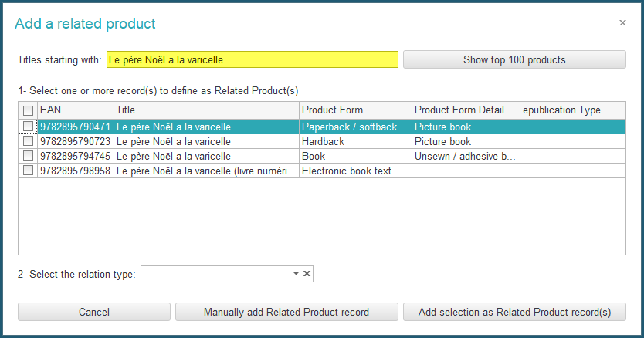Image resolution: width=644 pixels, height=338 pixels.
Task: Close the Add a related product dialog
Action: point(622,23)
